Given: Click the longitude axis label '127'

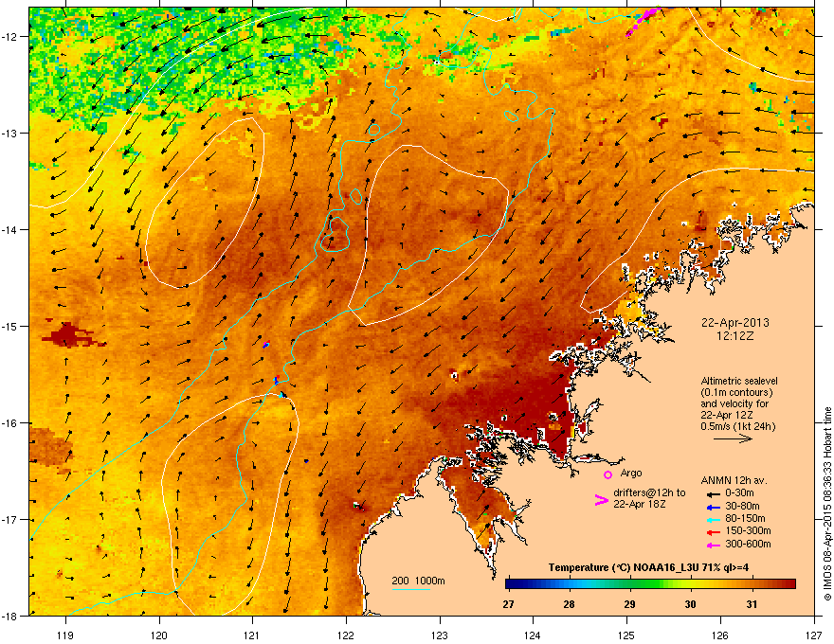Looking at the screenshot, I should 814,635.
